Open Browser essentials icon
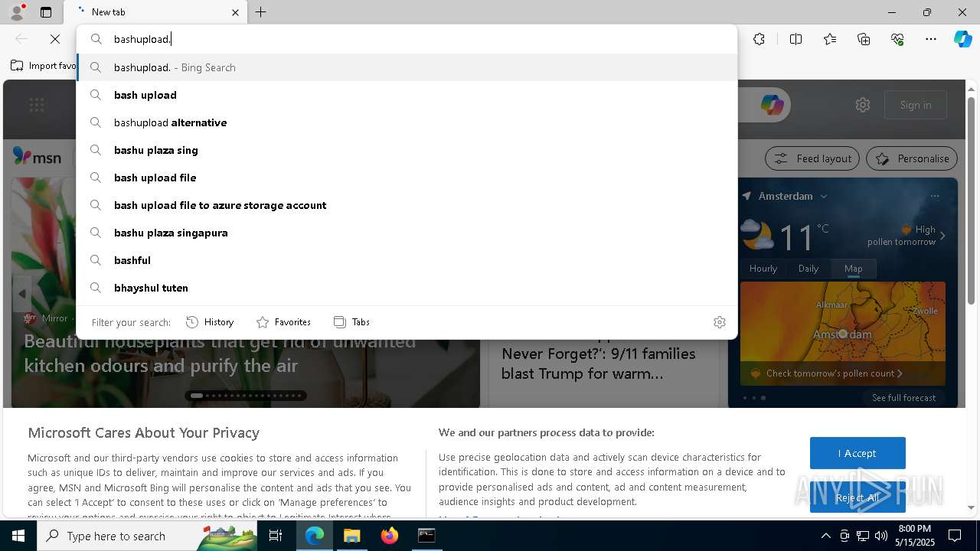Screen dimensions: 980x551 tap(897, 39)
